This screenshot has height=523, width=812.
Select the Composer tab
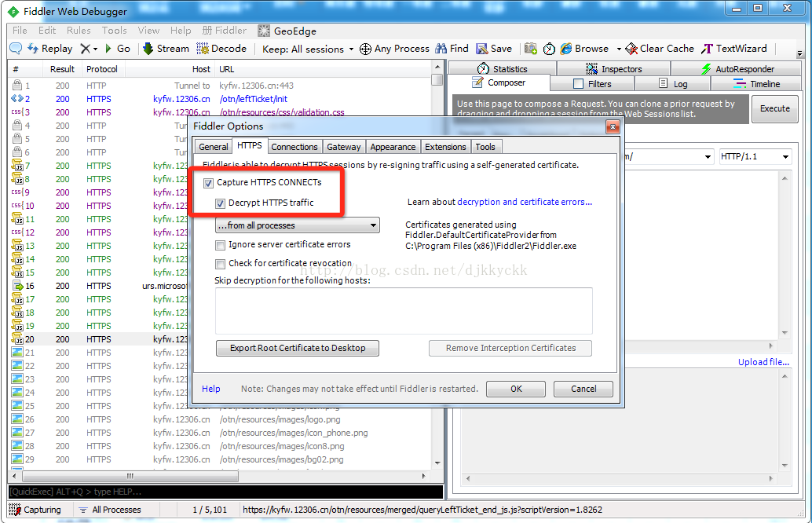(x=499, y=83)
